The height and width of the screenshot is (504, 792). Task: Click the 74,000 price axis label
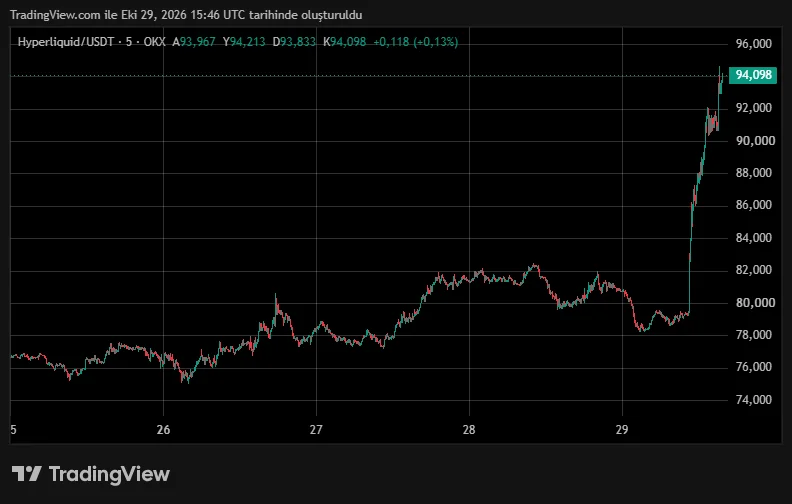pyautogui.click(x=754, y=400)
